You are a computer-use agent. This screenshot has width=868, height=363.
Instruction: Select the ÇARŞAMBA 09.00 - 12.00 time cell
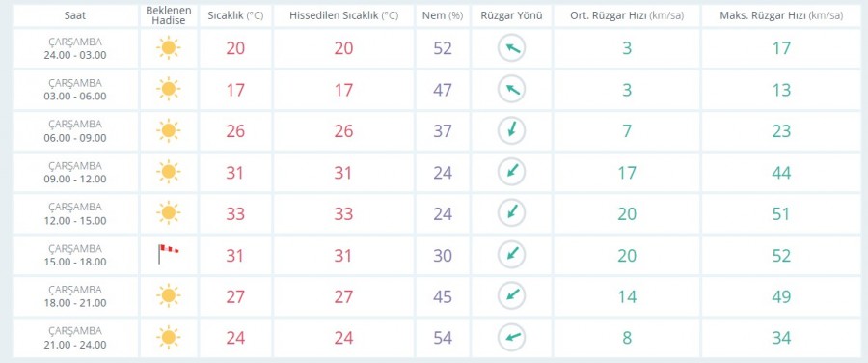click(74, 173)
